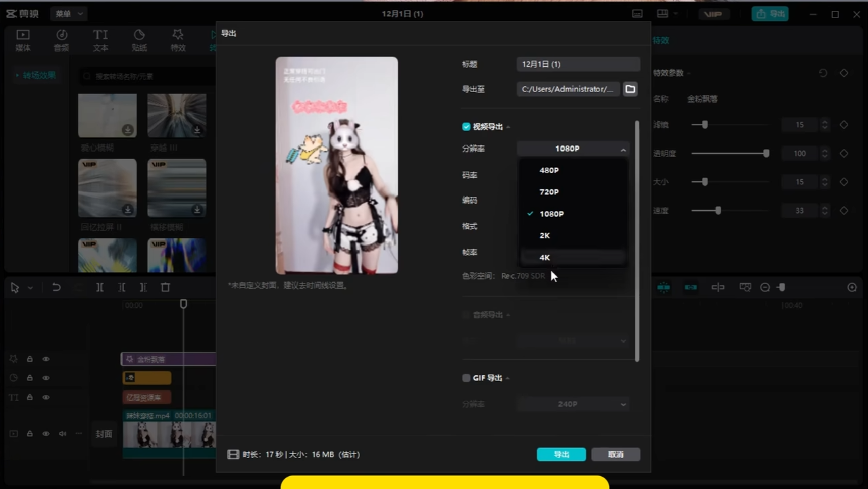Click the 导出 export button in the dialog
The height and width of the screenshot is (489, 868).
[x=560, y=454]
